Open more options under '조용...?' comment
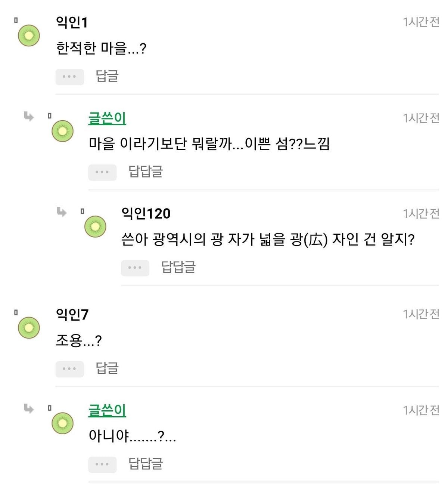This screenshot has height=497, width=448. pos(69,369)
